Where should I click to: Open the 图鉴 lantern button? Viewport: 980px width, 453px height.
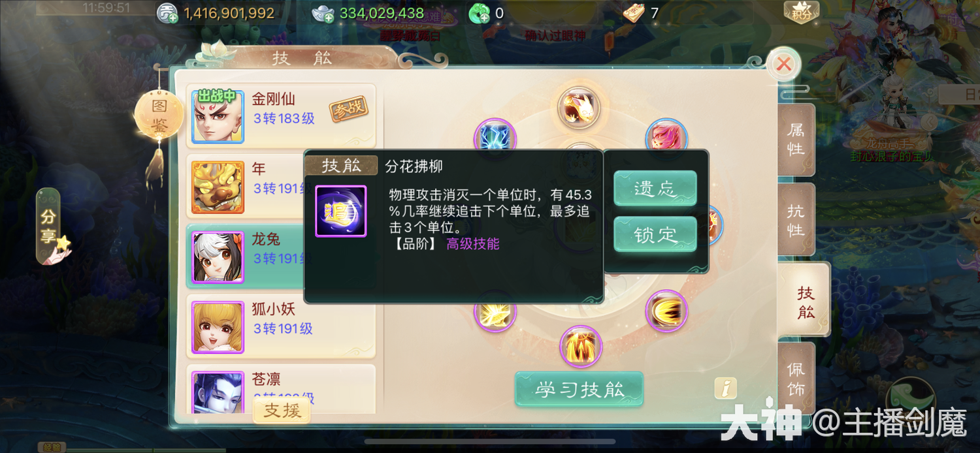(159, 116)
